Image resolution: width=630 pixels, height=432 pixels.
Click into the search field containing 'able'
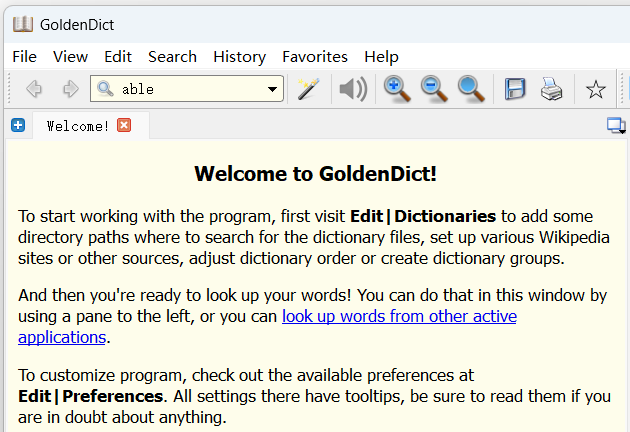pos(190,90)
